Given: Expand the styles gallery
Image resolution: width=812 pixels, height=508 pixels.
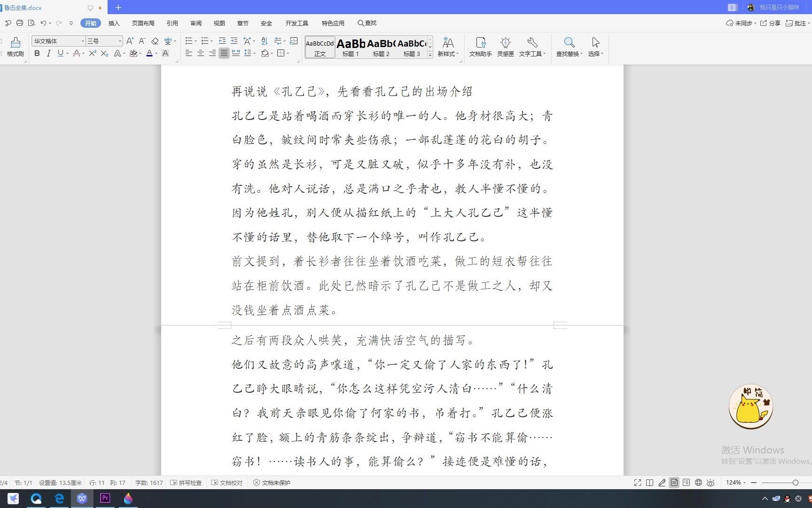Looking at the screenshot, I should coord(430,55).
